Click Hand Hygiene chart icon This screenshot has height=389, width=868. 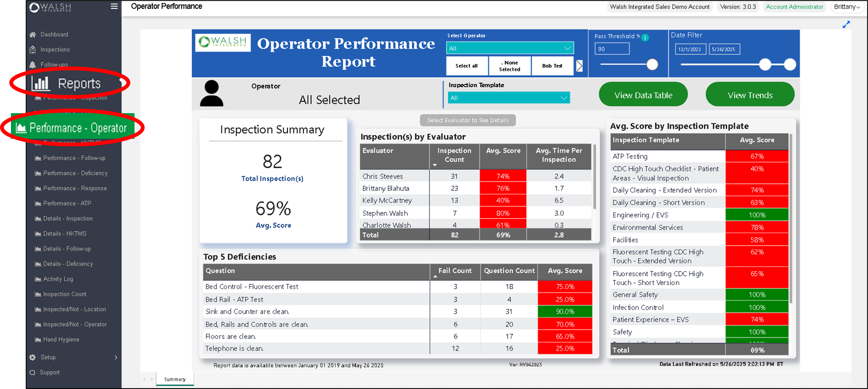coord(38,340)
